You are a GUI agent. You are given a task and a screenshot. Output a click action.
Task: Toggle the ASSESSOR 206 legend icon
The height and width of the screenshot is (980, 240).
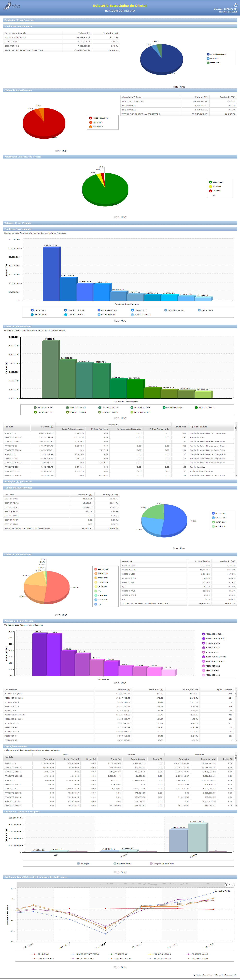pyautogui.click(x=204, y=643)
